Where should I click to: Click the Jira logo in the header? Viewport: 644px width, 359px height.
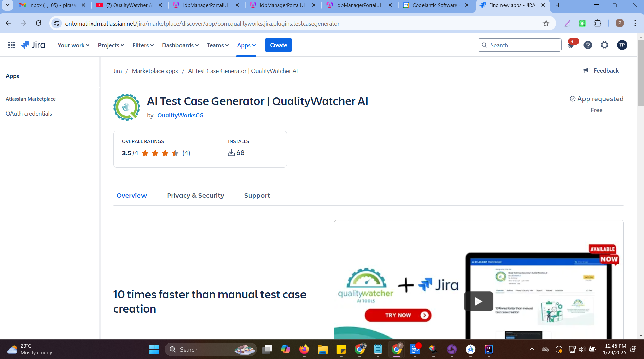33,45
